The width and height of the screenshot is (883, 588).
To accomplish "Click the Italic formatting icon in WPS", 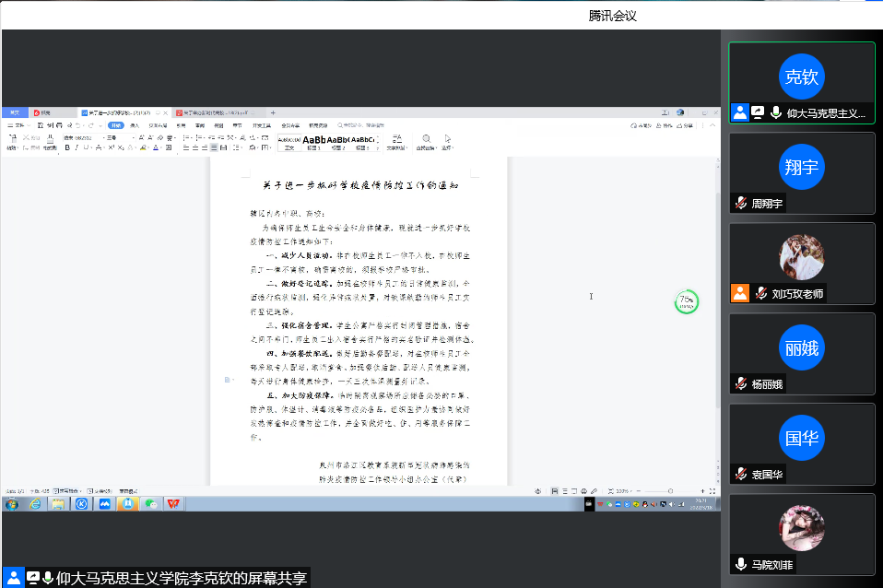I will pos(77,147).
